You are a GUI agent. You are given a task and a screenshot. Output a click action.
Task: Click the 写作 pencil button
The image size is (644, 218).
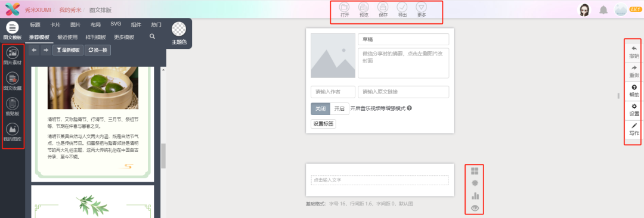click(x=634, y=130)
